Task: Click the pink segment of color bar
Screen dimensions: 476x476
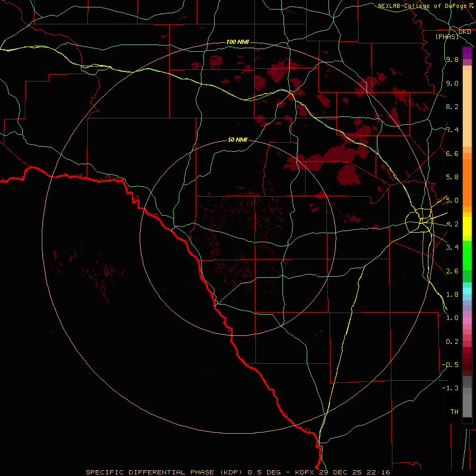Action: click(467, 321)
